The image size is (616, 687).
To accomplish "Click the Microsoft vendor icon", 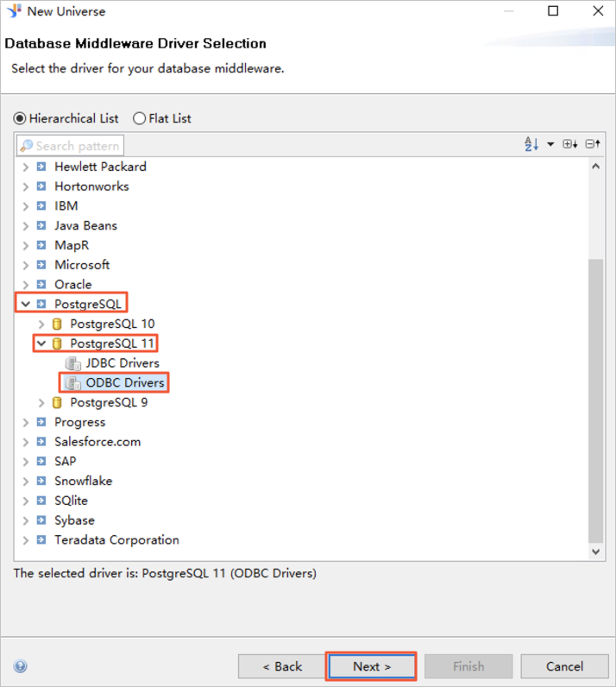I will (x=41, y=265).
